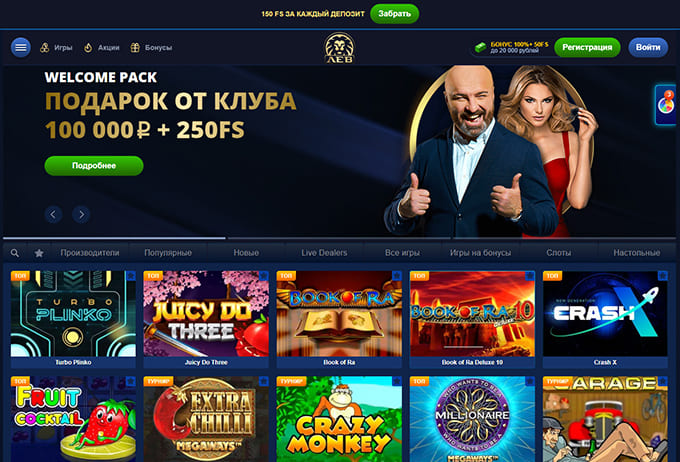
Task: Open favorites with the star icon
Action: click(39, 253)
